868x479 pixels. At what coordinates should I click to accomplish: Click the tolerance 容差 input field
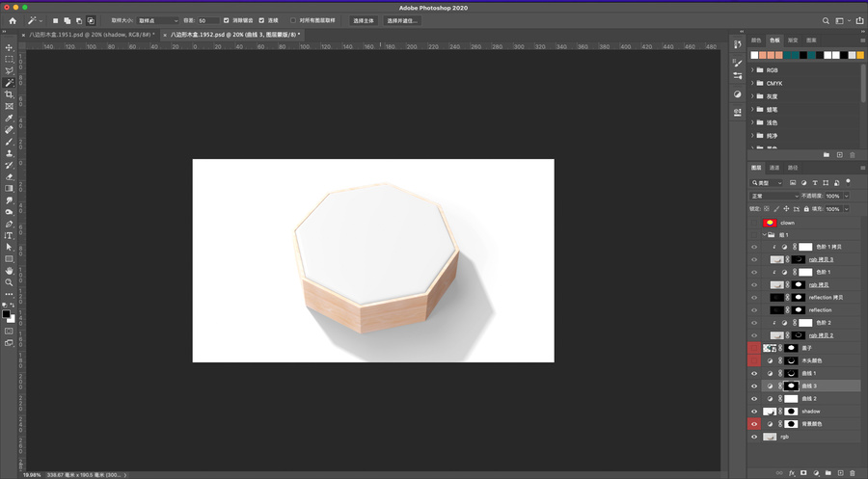pos(207,20)
